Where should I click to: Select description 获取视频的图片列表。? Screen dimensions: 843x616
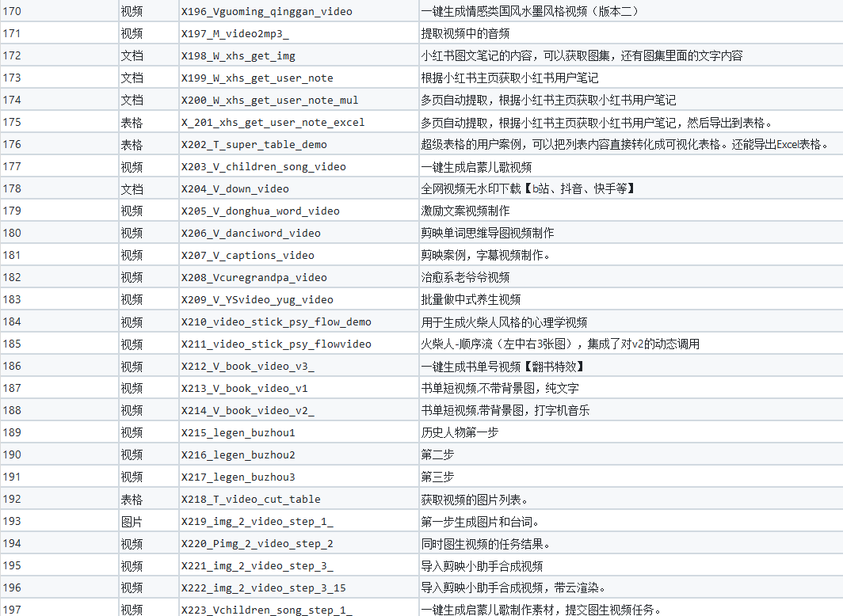tap(474, 500)
